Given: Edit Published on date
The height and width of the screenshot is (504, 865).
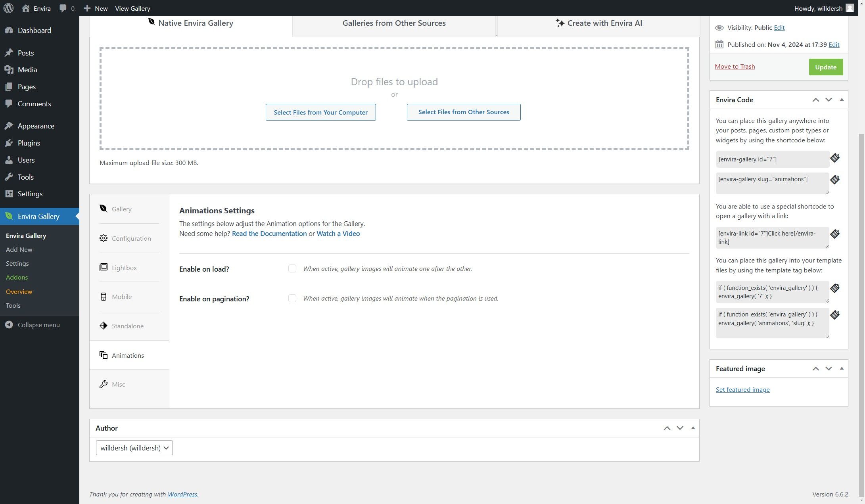Looking at the screenshot, I should tap(834, 44).
